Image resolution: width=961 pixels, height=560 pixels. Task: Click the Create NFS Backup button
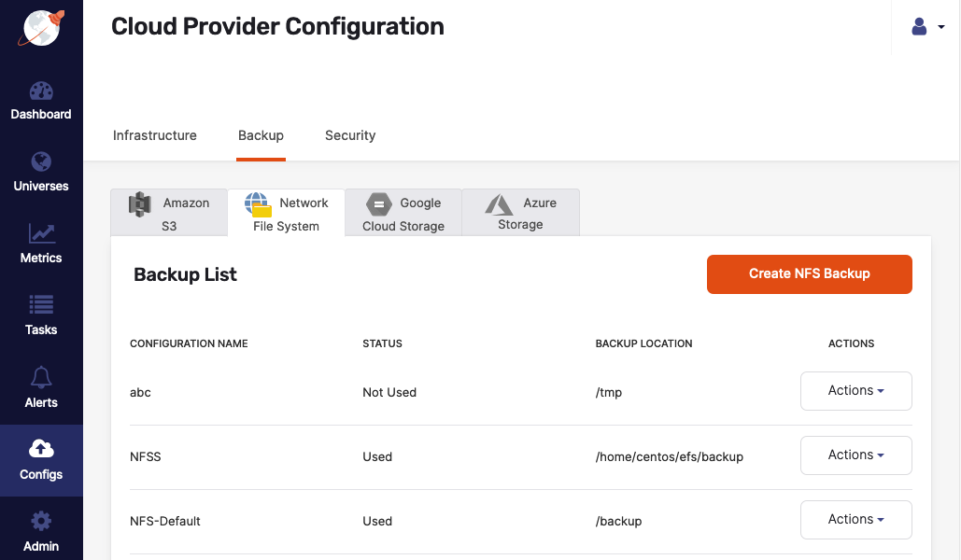(x=809, y=274)
